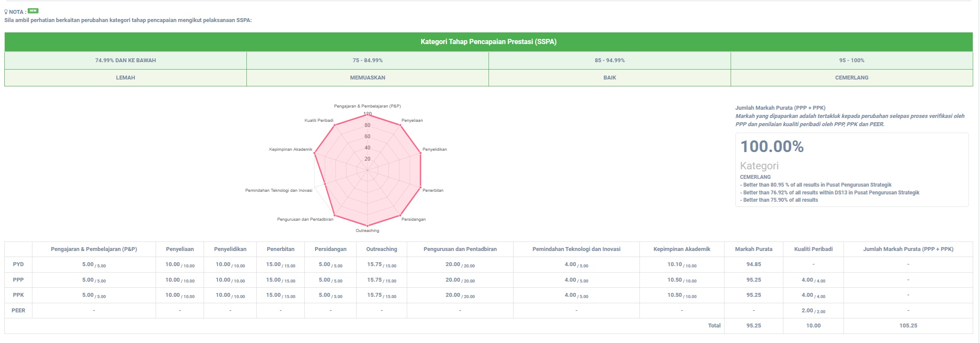Click the lightbulb icon beside NOTA
The width and height of the screenshot is (980, 343).
[6, 12]
